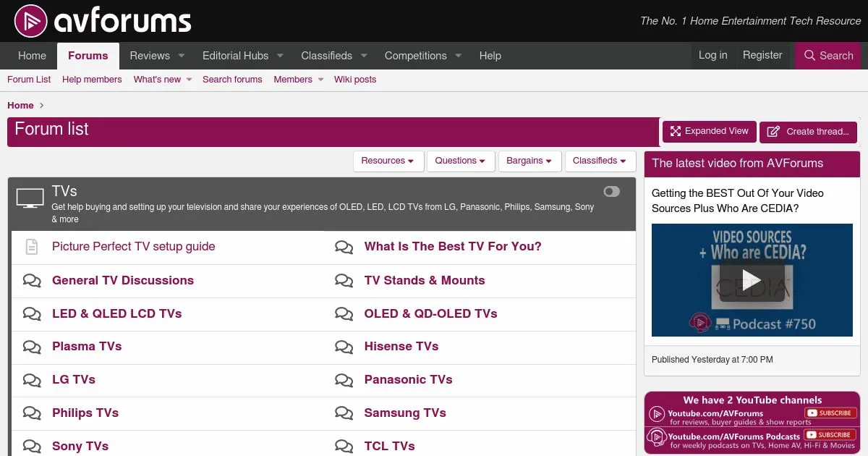
Task: Click the chat icon beside TCL TVs
Action: tap(344, 447)
